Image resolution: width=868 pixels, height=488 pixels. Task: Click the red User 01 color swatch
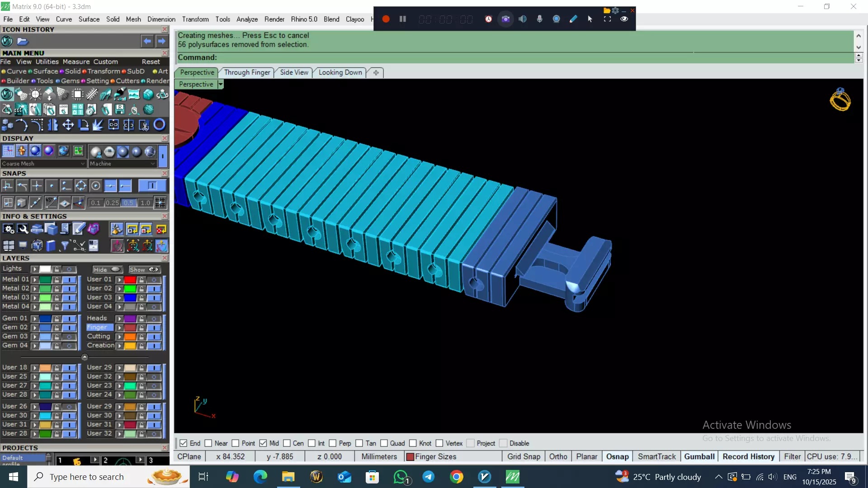[130, 280]
